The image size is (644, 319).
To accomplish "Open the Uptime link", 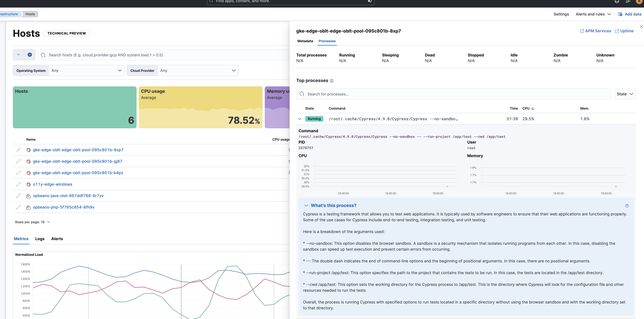I will tap(624, 31).
